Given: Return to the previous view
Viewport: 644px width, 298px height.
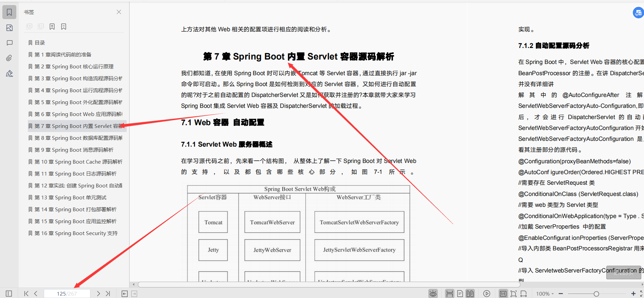Looking at the screenshot, I should 125,294.
